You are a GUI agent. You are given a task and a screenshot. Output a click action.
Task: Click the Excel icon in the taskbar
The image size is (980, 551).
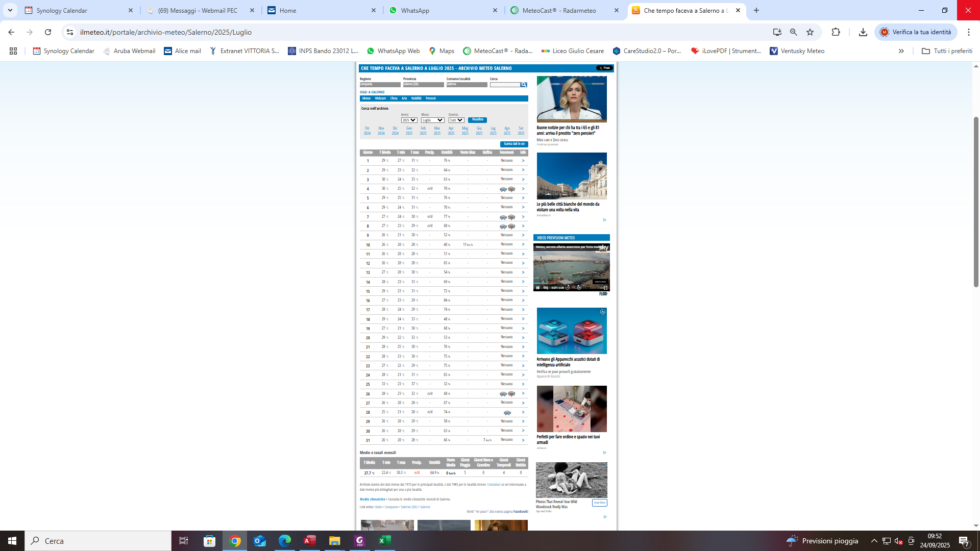384,541
